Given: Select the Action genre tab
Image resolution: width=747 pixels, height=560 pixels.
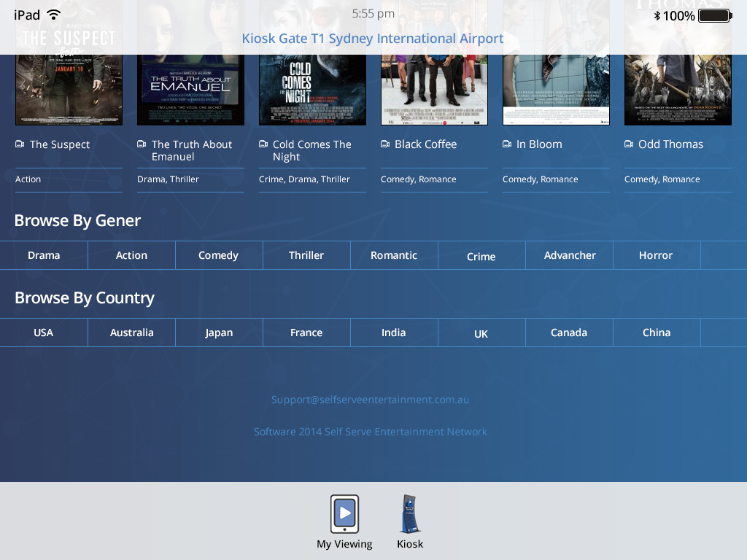Looking at the screenshot, I should tap(131, 255).
